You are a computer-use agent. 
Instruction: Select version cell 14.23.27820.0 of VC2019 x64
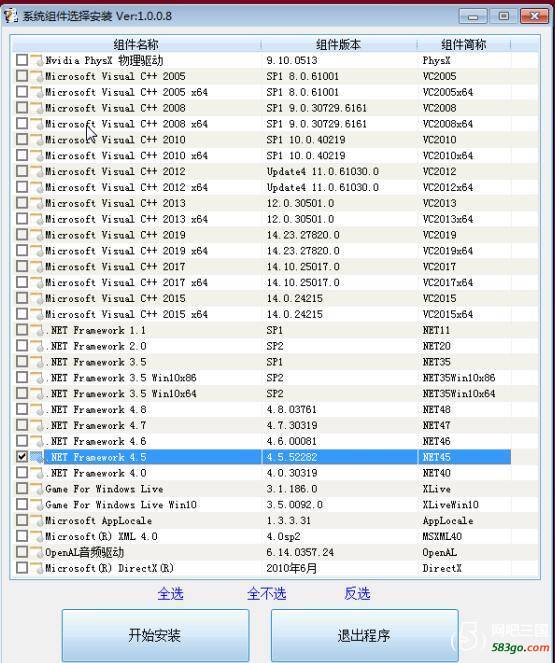[x=303, y=251]
